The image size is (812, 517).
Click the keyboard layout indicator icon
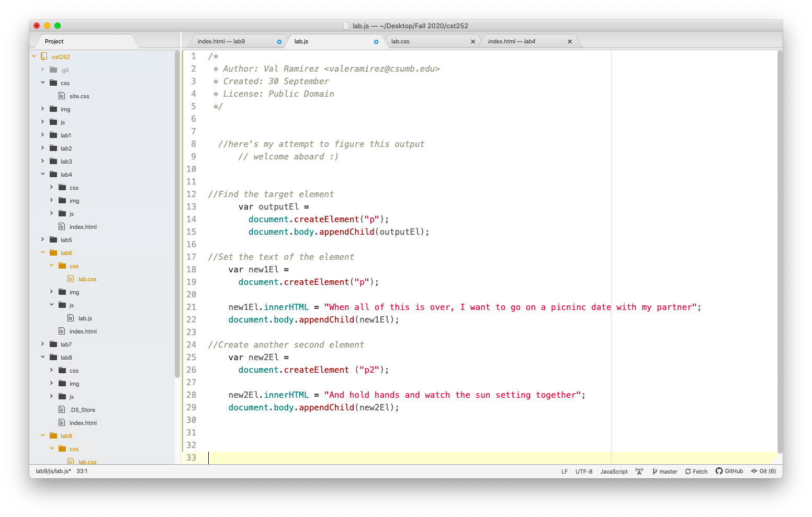(639, 471)
